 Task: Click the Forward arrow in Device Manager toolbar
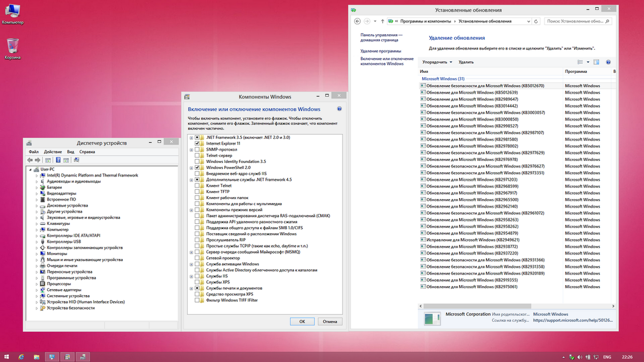click(x=38, y=160)
